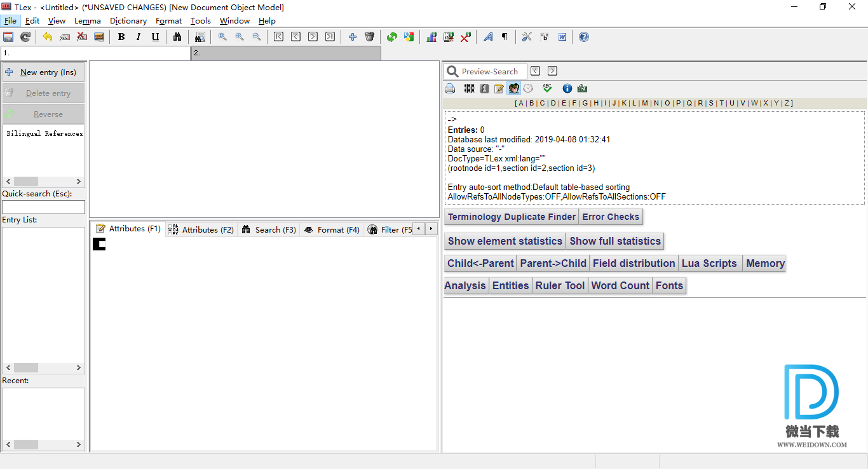Viewport: 868px width, 469px height.
Task: Switch to the Search (F3) tab
Action: coord(269,229)
